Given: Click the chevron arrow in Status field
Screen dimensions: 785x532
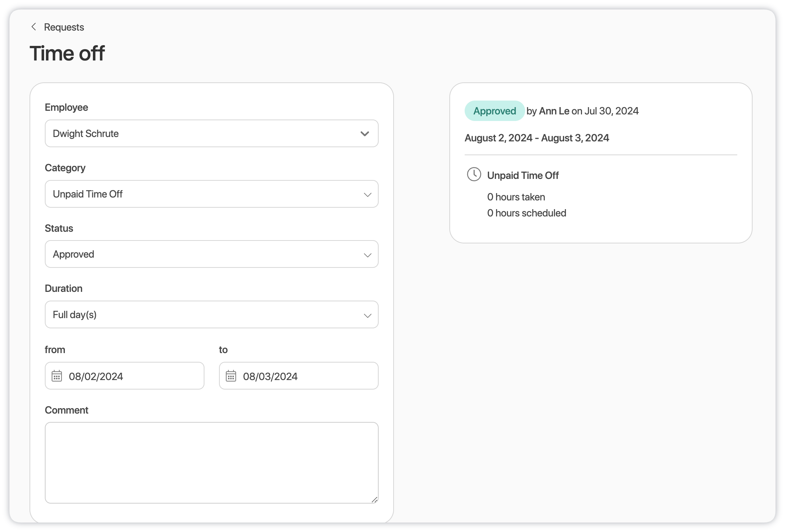Looking at the screenshot, I should pyautogui.click(x=367, y=255).
